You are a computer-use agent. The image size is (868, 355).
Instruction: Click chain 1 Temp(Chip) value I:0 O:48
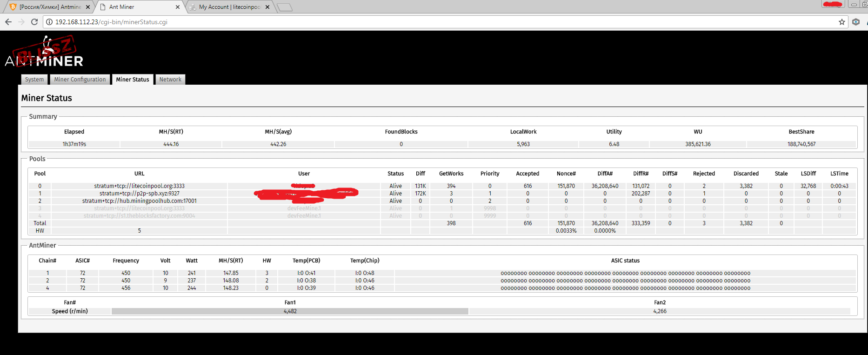pos(365,273)
